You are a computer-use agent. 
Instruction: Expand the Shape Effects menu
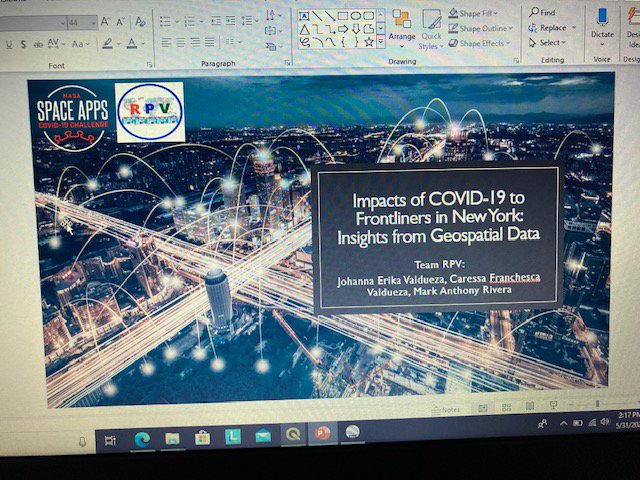tap(486, 43)
